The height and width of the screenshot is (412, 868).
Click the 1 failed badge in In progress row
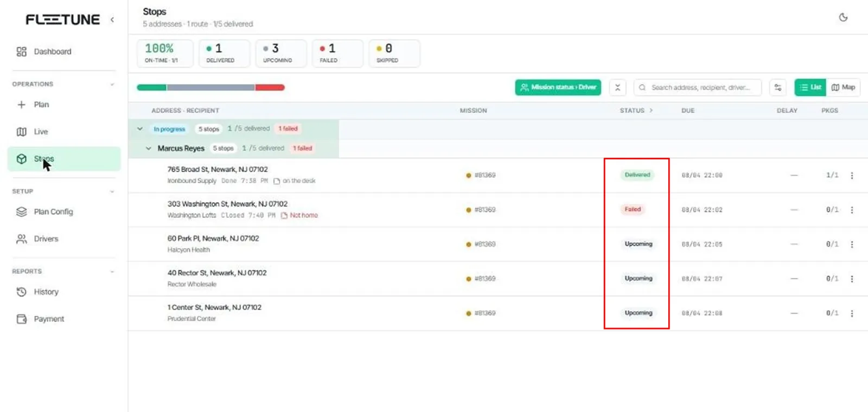point(288,129)
